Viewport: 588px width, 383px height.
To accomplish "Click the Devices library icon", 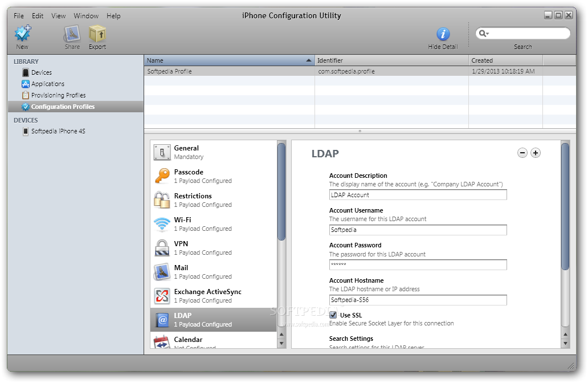I will [x=26, y=72].
